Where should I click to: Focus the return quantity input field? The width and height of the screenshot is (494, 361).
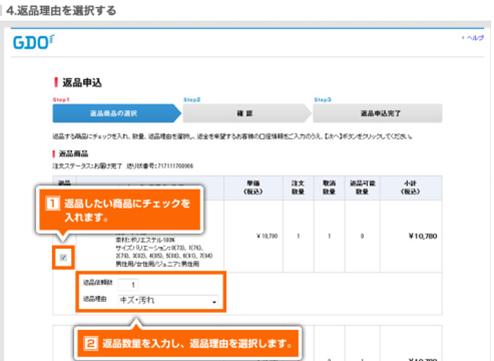[x=128, y=285]
